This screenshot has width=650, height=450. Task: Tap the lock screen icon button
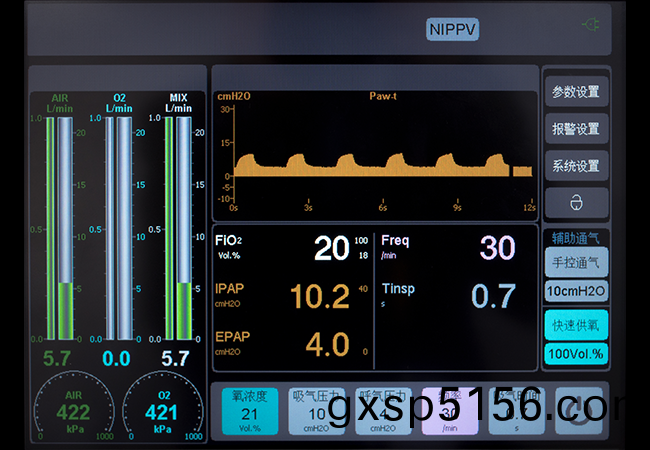click(x=575, y=201)
